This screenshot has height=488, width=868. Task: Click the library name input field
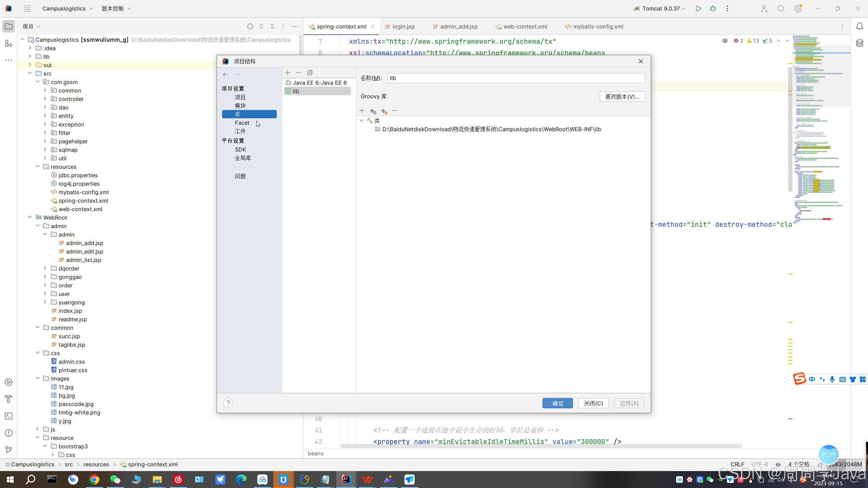516,78
